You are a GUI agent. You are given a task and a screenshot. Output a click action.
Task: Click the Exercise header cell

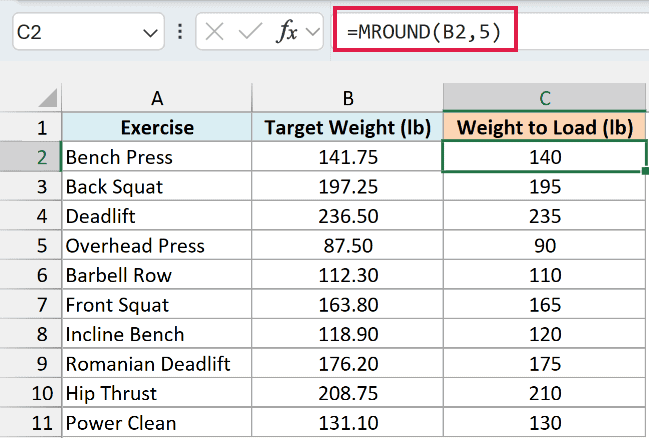(157, 128)
